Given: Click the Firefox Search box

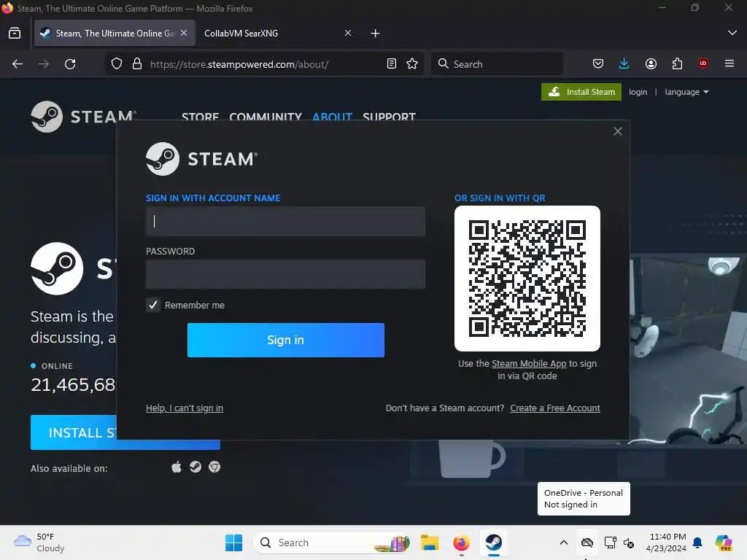Looking at the screenshot, I should coord(497,64).
